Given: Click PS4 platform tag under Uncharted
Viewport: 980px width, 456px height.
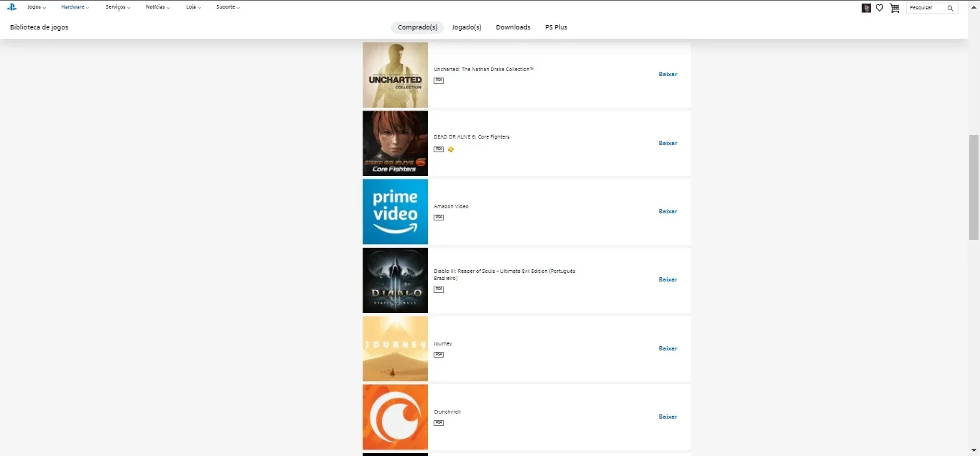Looking at the screenshot, I should click(439, 80).
